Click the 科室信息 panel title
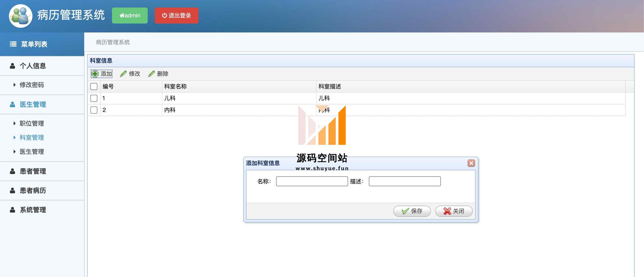This screenshot has height=277, width=644. [x=101, y=60]
